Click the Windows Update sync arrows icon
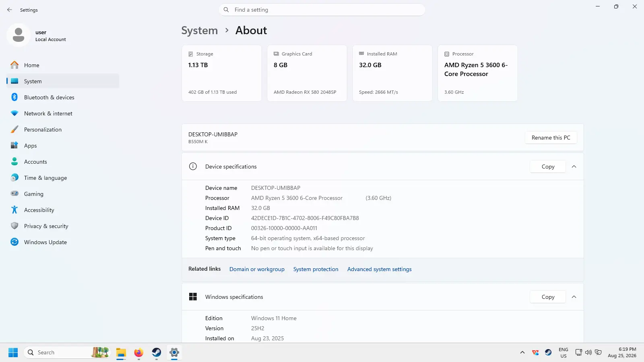 [x=14, y=242]
